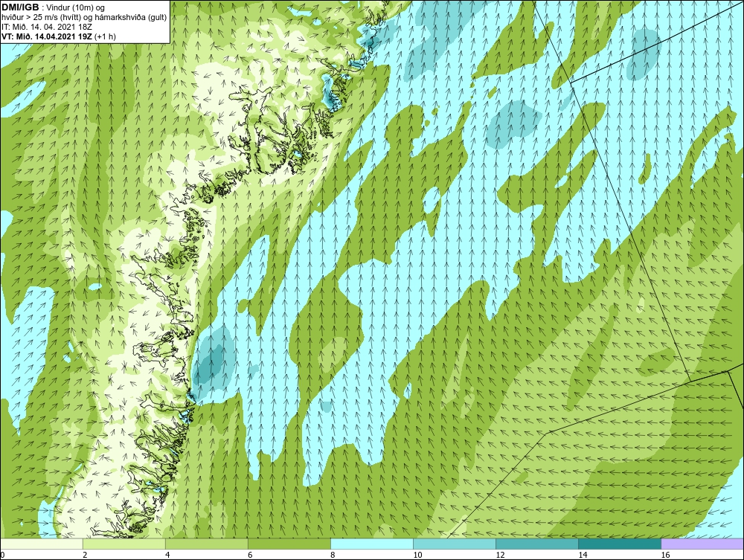Click the "hviður > 25 m/s (hvítt)" header line
Viewport: 744px width, 560px height.
click(x=83, y=17)
